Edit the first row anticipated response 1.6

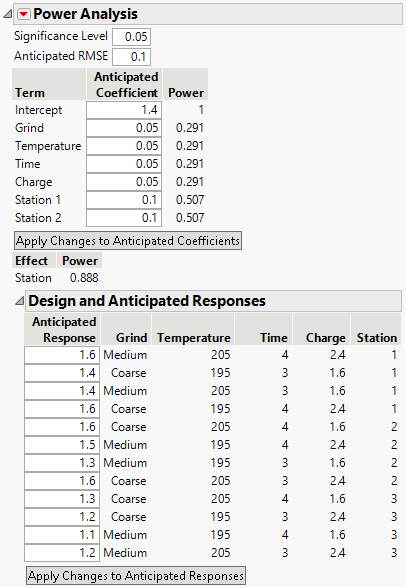62,355
